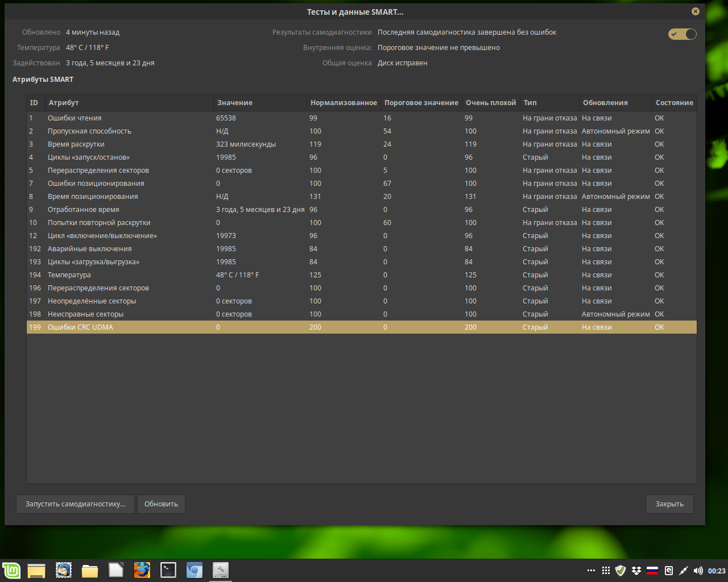
Task: Open Chromium browser from the taskbar
Action: [195, 570]
